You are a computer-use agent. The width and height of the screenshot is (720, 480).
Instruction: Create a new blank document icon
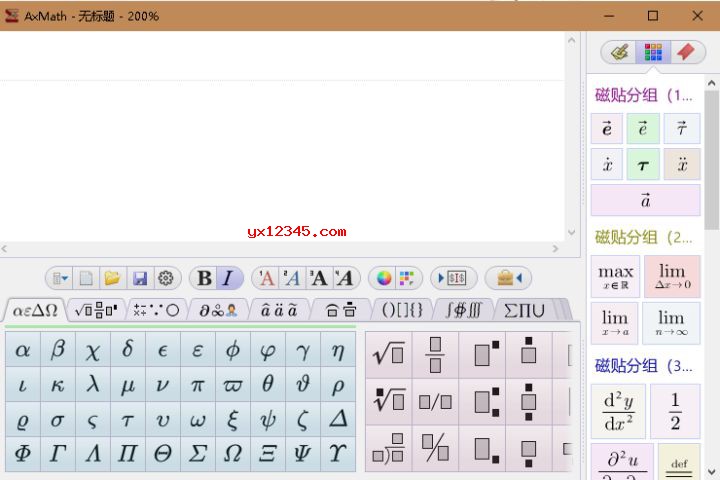click(x=86, y=278)
